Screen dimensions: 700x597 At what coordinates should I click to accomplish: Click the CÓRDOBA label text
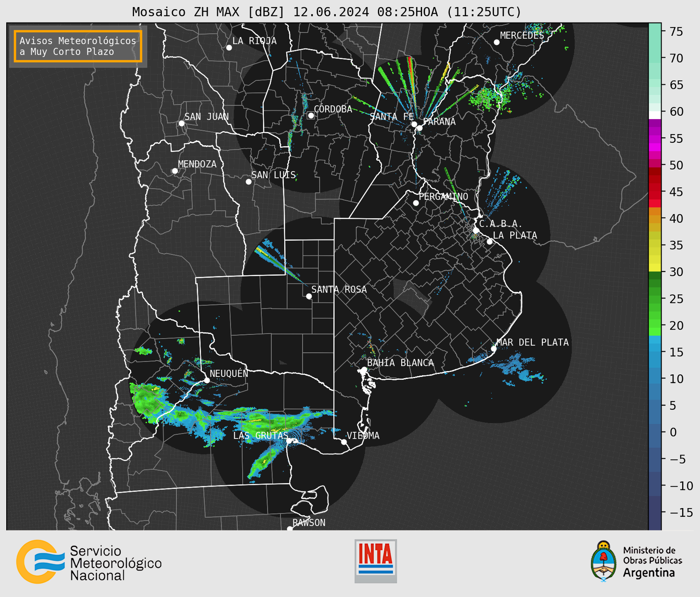[333, 109]
